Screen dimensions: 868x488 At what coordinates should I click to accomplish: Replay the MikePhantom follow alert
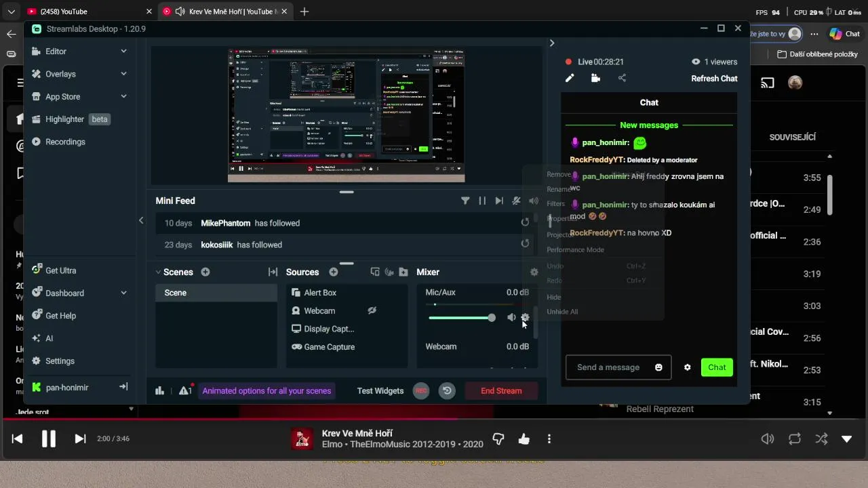pyautogui.click(x=525, y=222)
